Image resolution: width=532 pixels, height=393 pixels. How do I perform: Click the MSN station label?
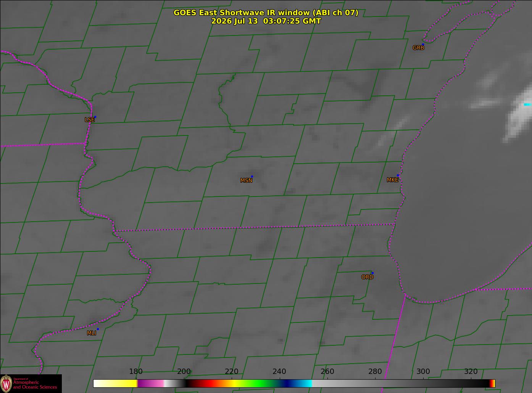246,180
